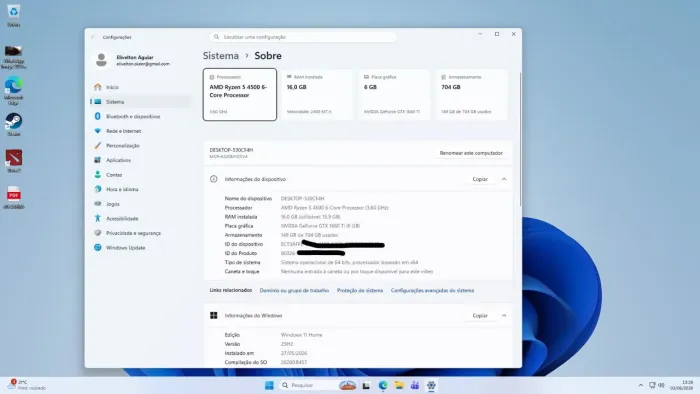Open the red app shortcut on desktop
The image size is (700, 394).
(13, 161)
